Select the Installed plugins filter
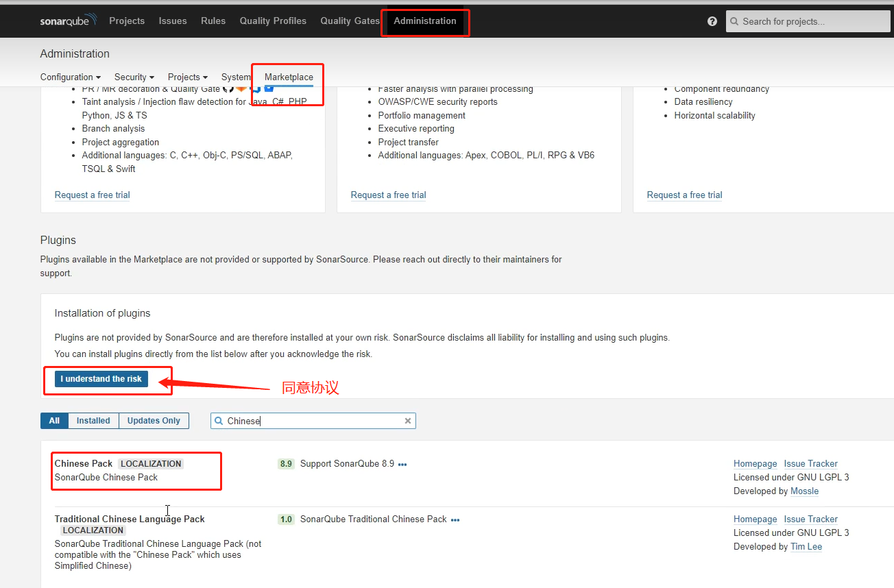The width and height of the screenshot is (894, 588). click(93, 421)
